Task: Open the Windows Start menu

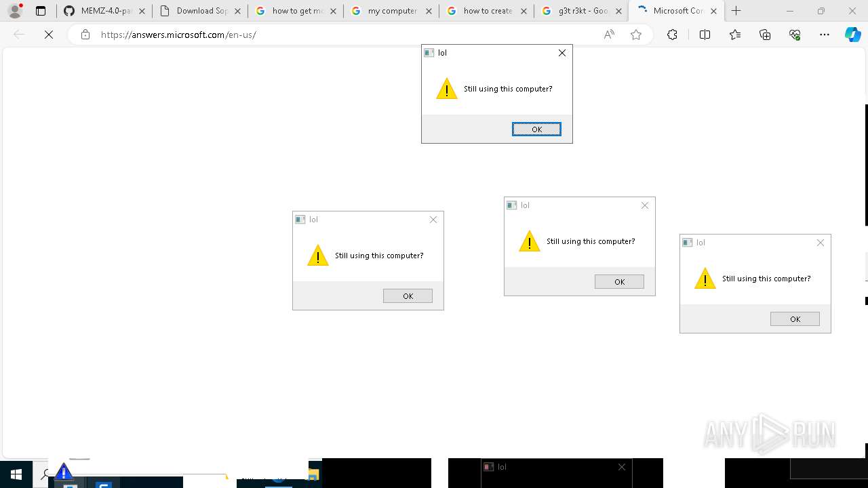Action: point(16,474)
